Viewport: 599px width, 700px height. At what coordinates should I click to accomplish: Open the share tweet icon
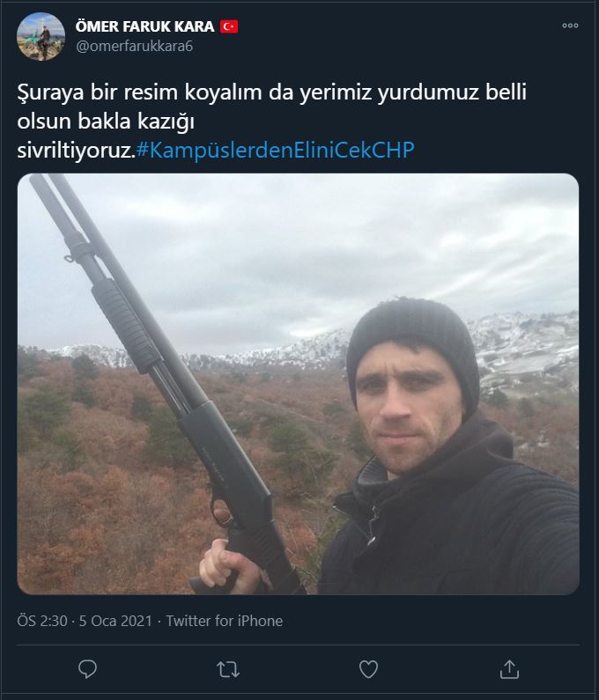(509, 669)
